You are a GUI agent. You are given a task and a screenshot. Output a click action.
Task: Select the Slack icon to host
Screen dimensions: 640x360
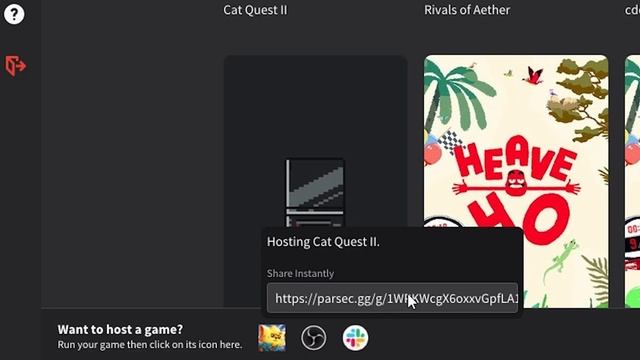pos(355,338)
